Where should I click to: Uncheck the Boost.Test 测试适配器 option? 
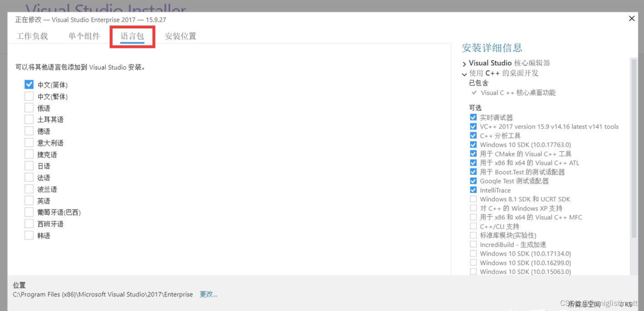coord(473,172)
